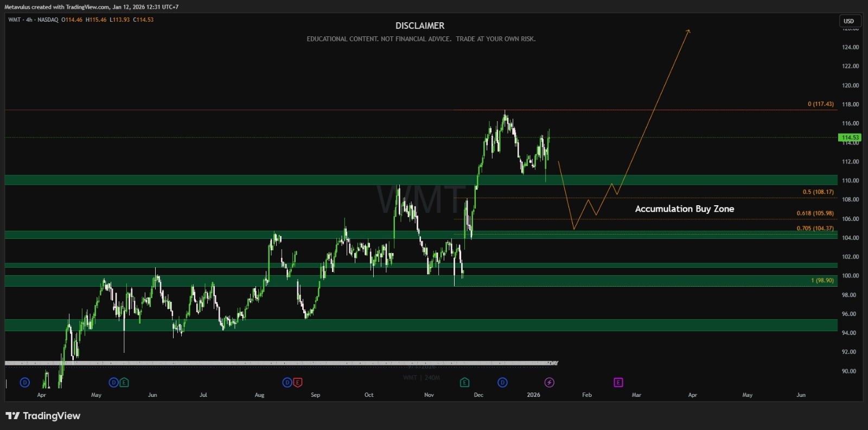
Task: Click the purple upcoming earnings marker
Action: pos(618,383)
